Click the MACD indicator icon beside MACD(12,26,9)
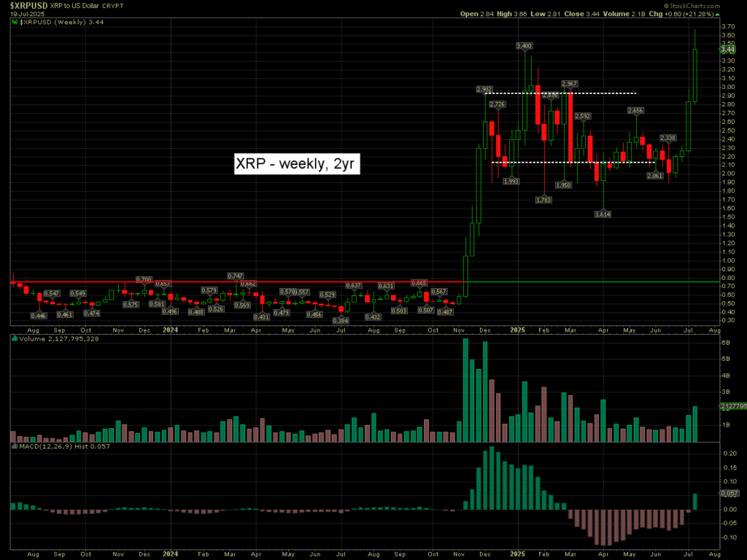The image size is (747, 560). (x=15, y=446)
